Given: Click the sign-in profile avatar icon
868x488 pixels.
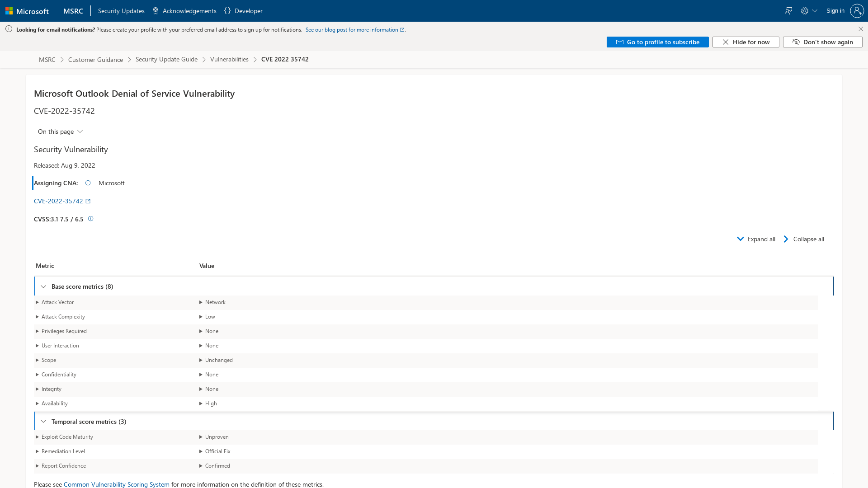Looking at the screenshot, I should (x=857, y=10).
